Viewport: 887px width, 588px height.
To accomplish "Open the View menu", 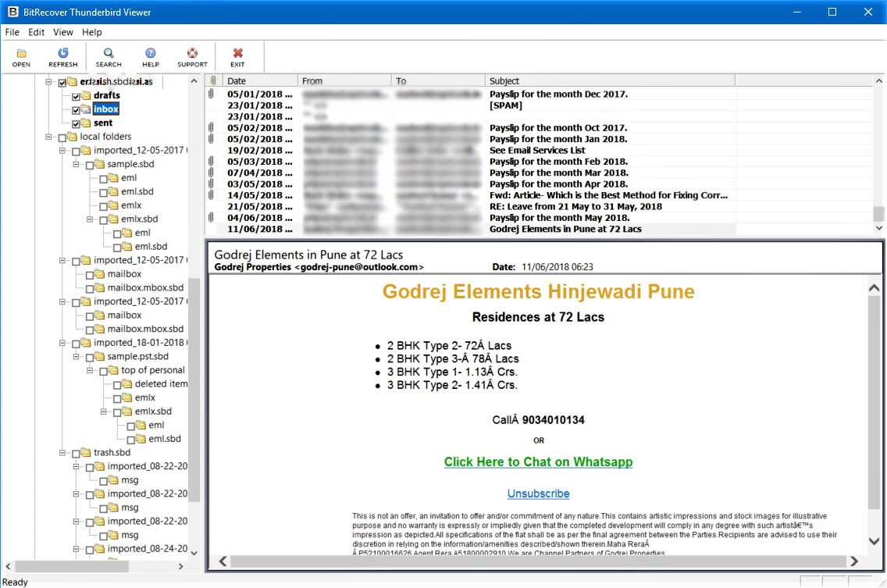I will 62,32.
